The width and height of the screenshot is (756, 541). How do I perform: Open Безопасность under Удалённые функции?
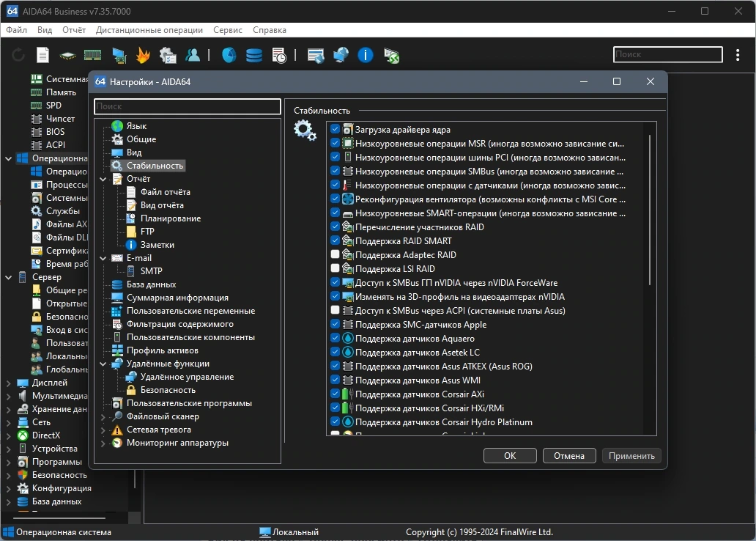click(x=168, y=390)
